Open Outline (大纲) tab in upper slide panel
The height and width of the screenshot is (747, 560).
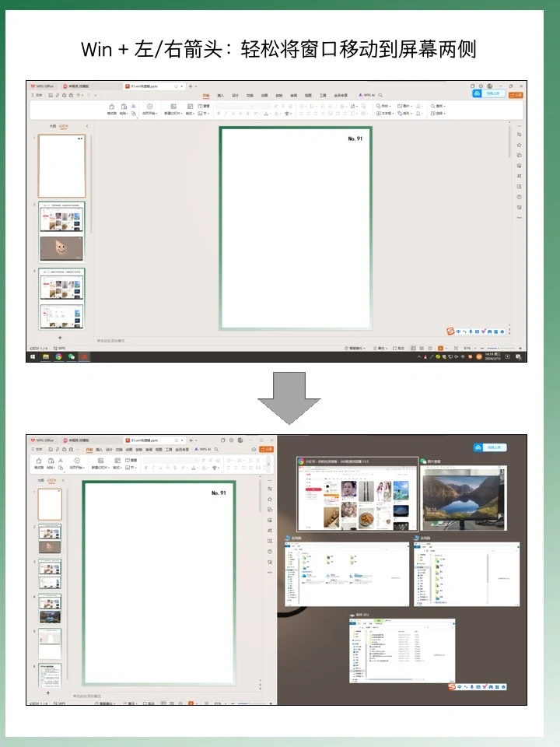(x=52, y=126)
